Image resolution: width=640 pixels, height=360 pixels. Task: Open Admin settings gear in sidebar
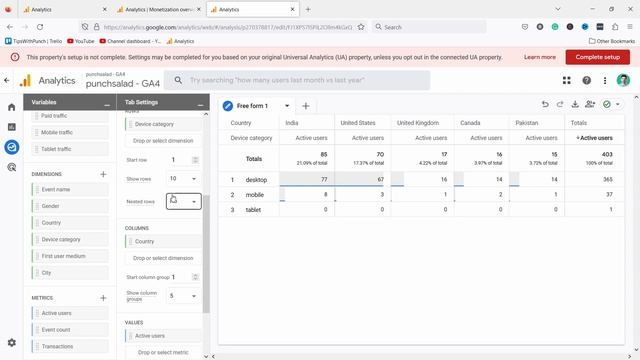(11, 342)
